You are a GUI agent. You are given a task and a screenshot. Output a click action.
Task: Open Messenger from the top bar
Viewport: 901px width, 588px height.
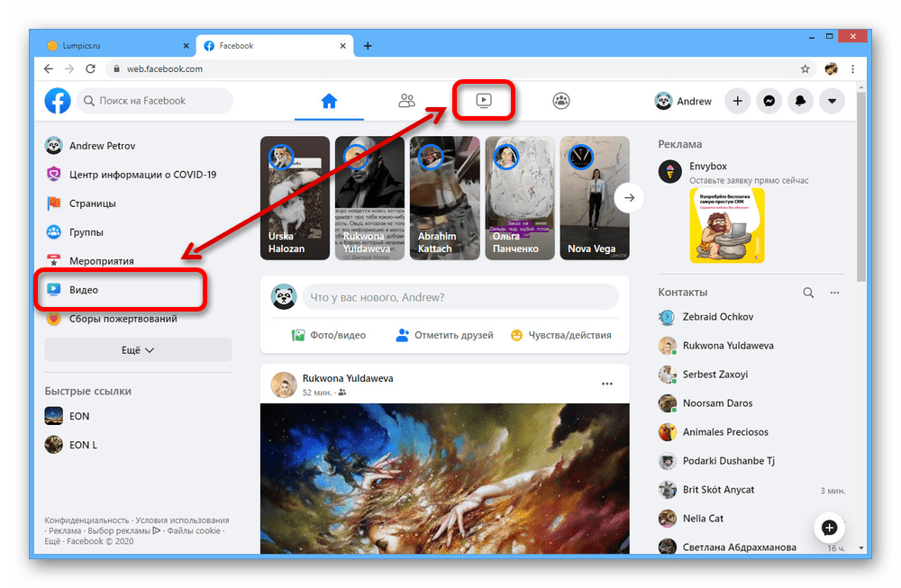click(769, 102)
